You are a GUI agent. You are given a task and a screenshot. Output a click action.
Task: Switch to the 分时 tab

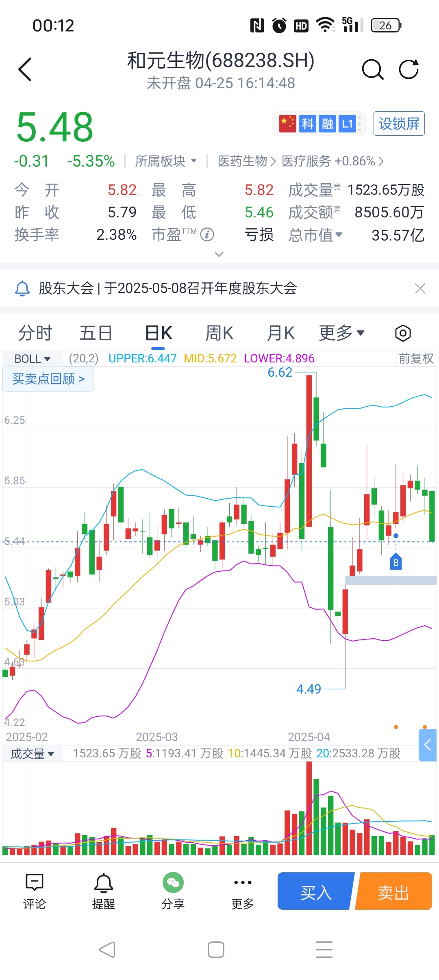35,333
